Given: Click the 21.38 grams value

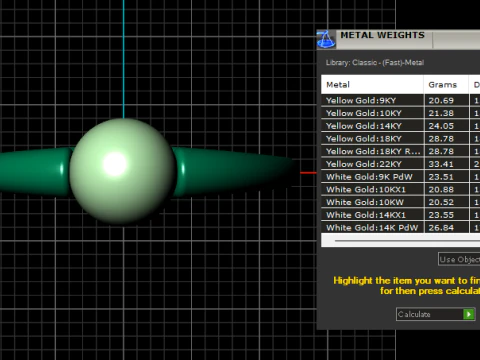Looking at the screenshot, I should [441, 113].
